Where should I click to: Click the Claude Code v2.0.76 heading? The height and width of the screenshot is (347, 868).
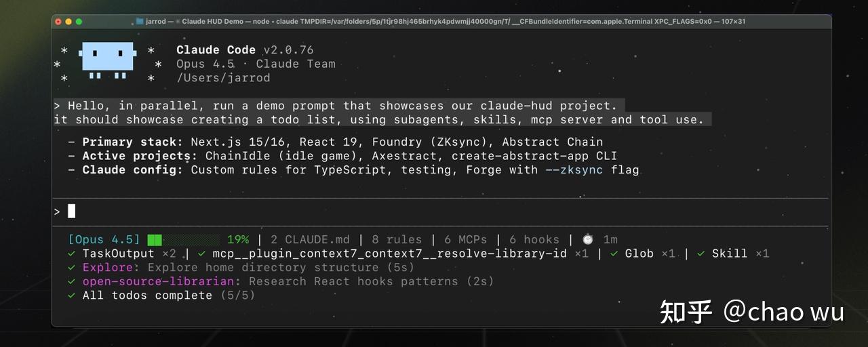point(245,49)
